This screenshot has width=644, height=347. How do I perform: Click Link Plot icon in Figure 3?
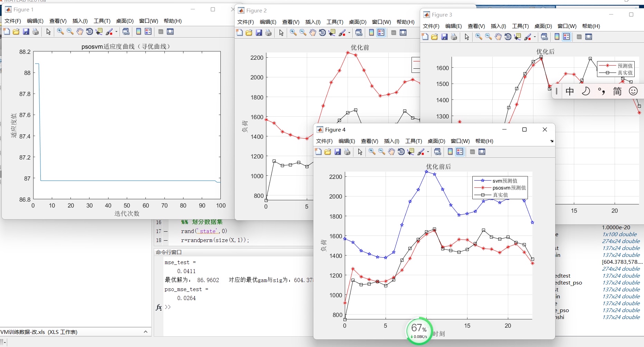544,37
